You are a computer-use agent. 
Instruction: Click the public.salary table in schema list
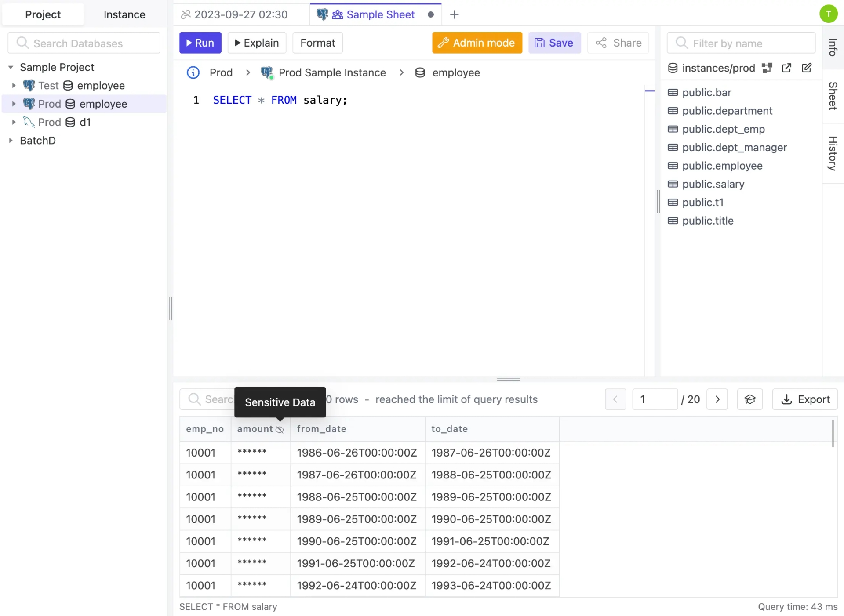pos(713,184)
